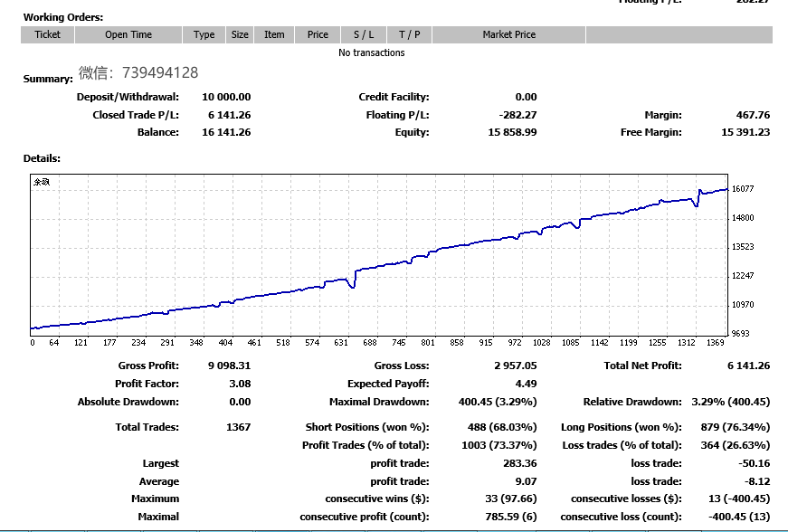The image size is (788, 532).
Task: Select the Market Price column header
Action: [x=509, y=34]
